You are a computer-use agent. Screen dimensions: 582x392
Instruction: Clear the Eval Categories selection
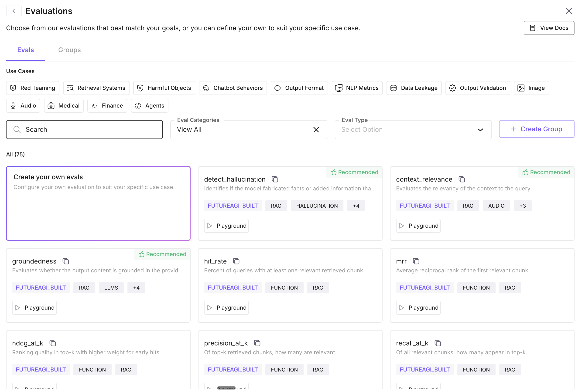pyautogui.click(x=316, y=130)
